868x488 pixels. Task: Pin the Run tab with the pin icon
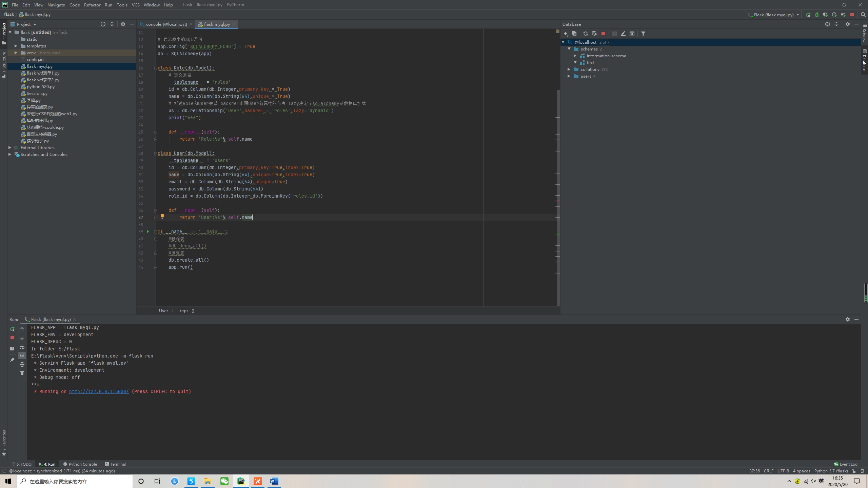(12, 360)
